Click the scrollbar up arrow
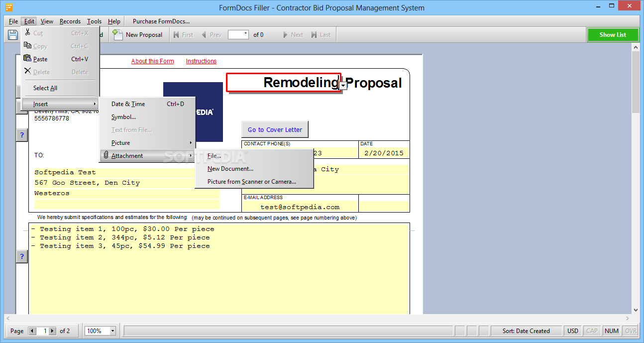This screenshot has width=644, height=343. point(635,47)
